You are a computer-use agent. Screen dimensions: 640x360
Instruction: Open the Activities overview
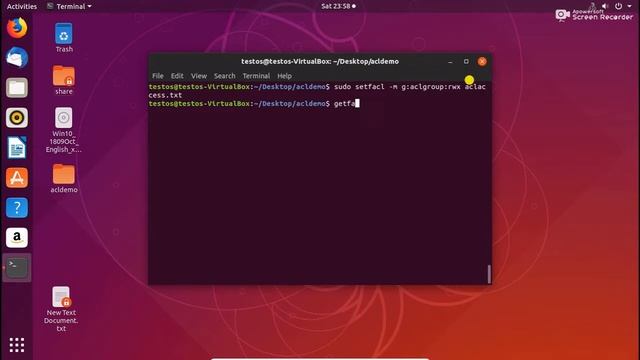(x=22, y=6)
